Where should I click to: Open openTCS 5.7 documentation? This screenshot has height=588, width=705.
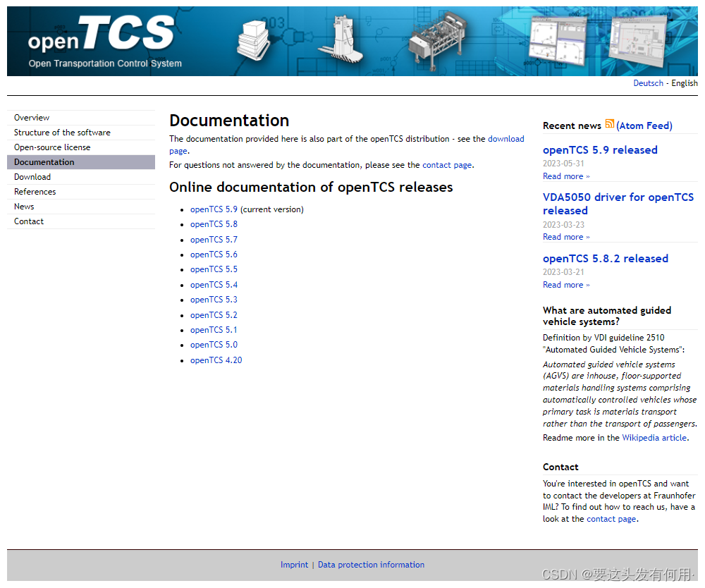(214, 240)
